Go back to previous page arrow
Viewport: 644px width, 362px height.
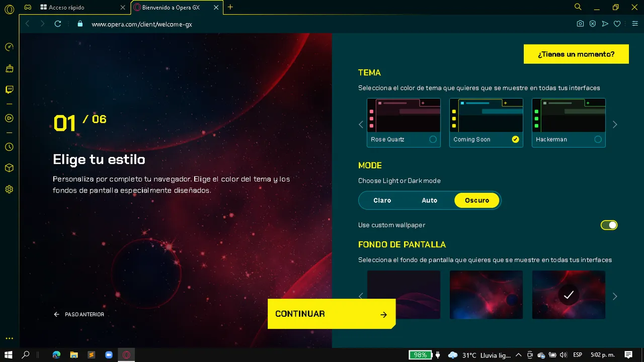27,24
